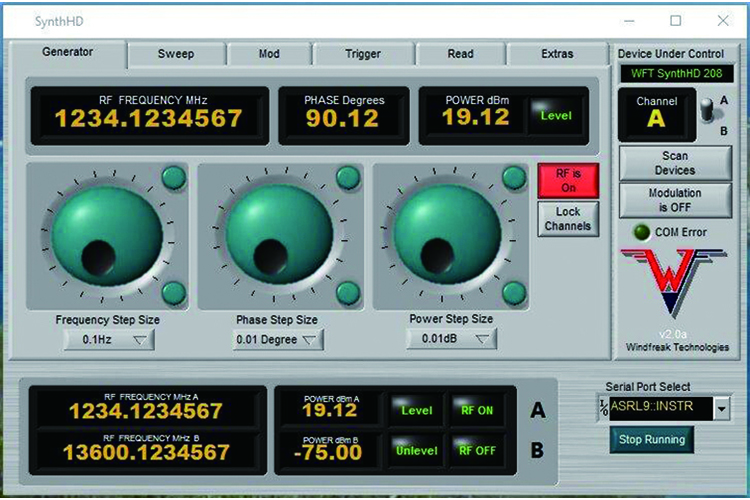Open the Serial Port Select dropdown arrow
Screen dimensions: 750x500
[x=721, y=409]
